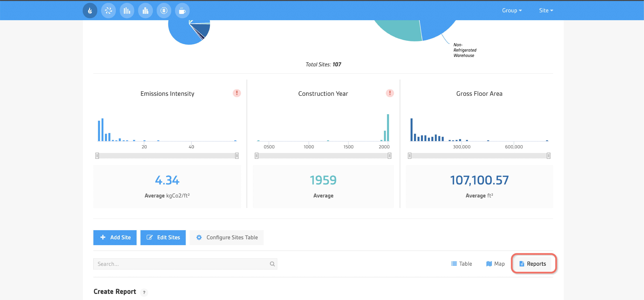Open the circular building badge icon
644x300 pixels.
pos(164,10)
